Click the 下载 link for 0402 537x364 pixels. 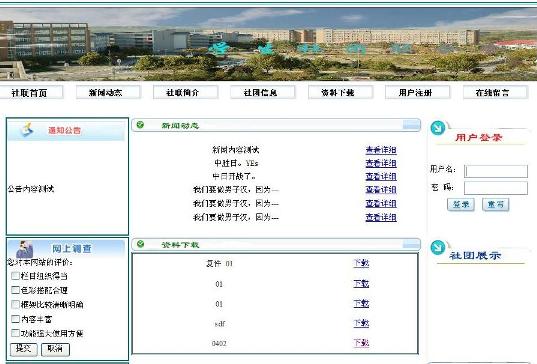(x=361, y=343)
